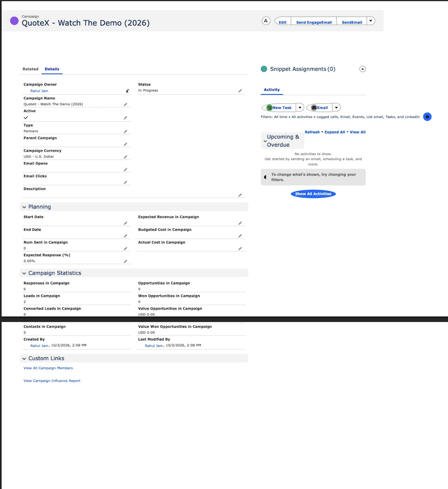Collapse the Campaign Statistics section
The image size is (448, 489).
pyautogui.click(x=24, y=273)
